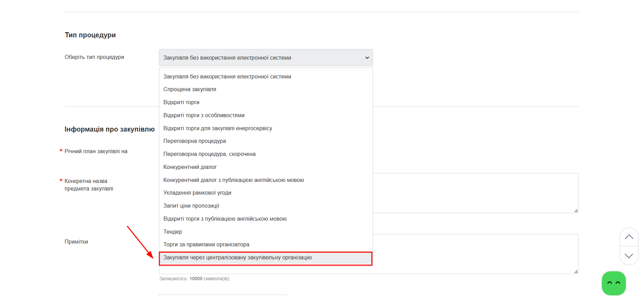Pick 'Відкриті торги для закупівлі енергосервісу'

218,128
